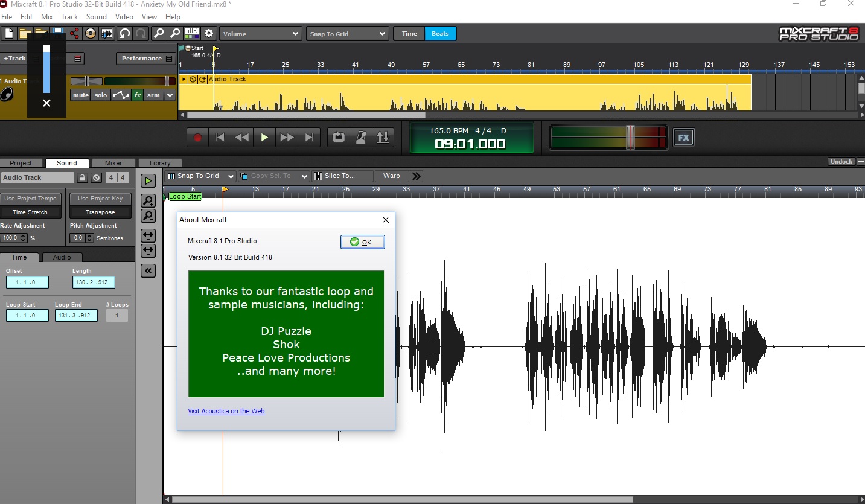This screenshot has width=865, height=504.
Task: Click the Slice To... button
Action: click(x=343, y=176)
